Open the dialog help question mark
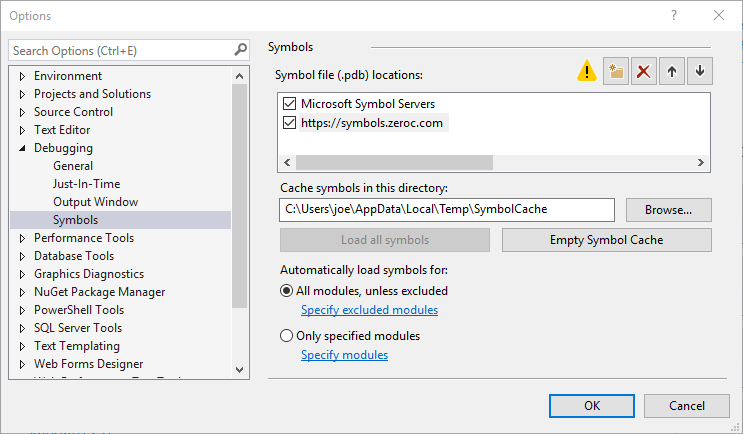This screenshot has width=743, height=434. (674, 16)
